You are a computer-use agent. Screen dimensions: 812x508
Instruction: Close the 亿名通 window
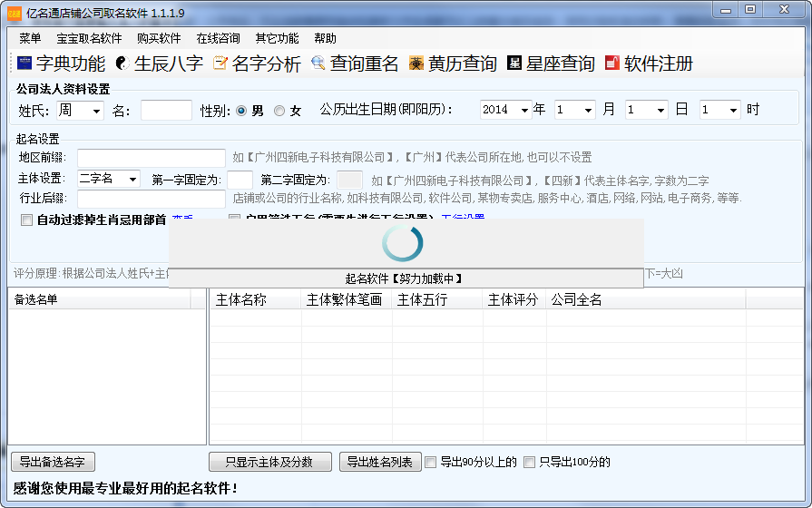(x=785, y=10)
